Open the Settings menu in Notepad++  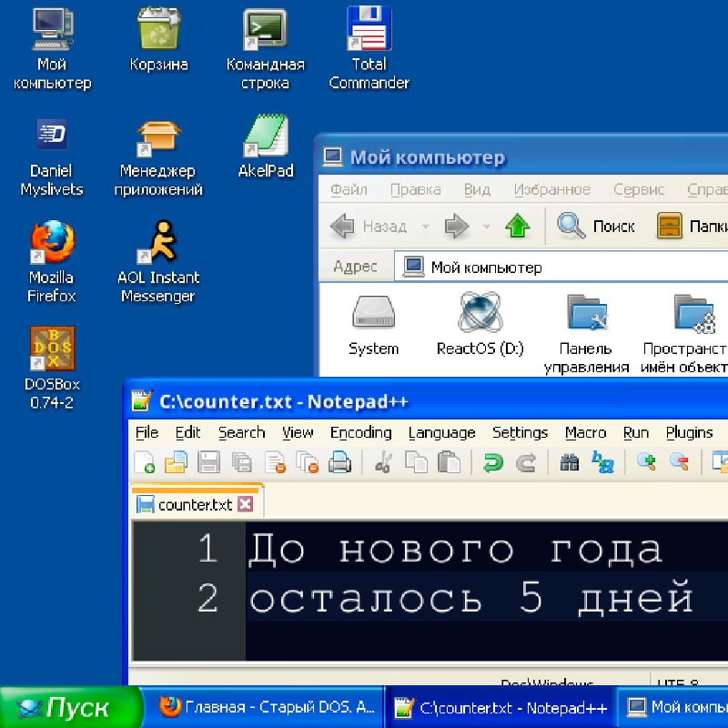click(x=520, y=432)
